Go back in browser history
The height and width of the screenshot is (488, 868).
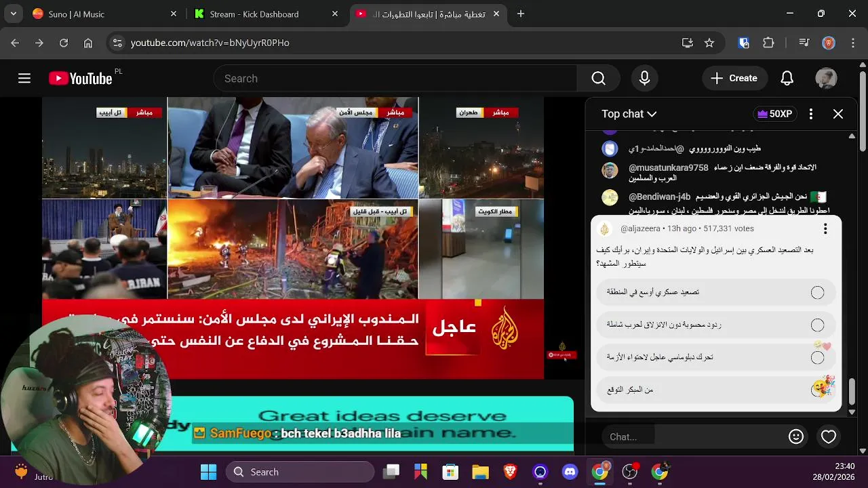tap(15, 43)
